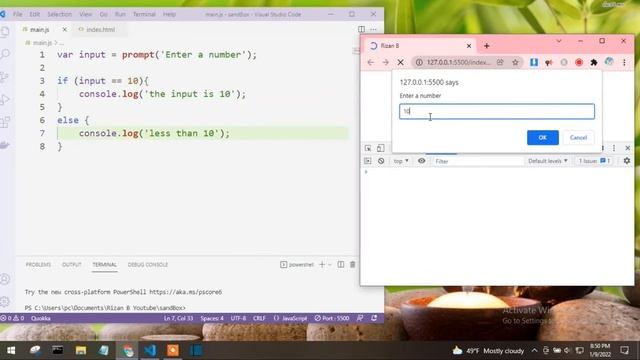The height and width of the screenshot is (360, 640).
Task: Kill the terminal with trash icon
Action: [353, 264]
